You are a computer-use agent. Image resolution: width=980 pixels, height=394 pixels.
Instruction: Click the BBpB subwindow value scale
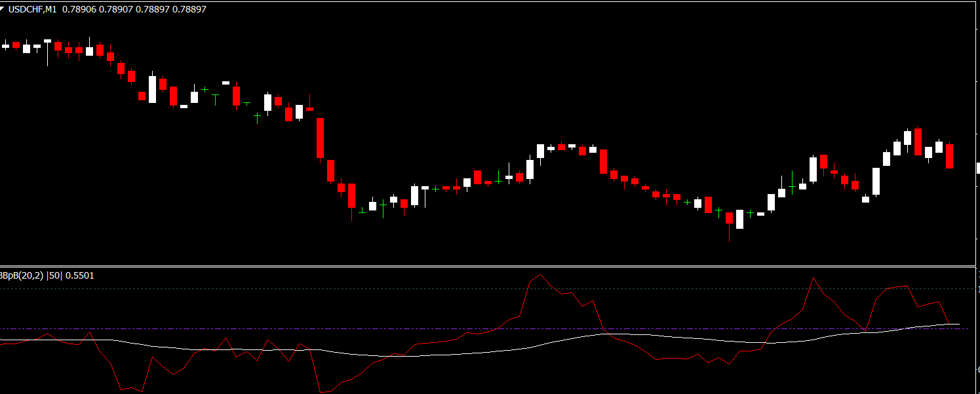click(x=977, y=328)
